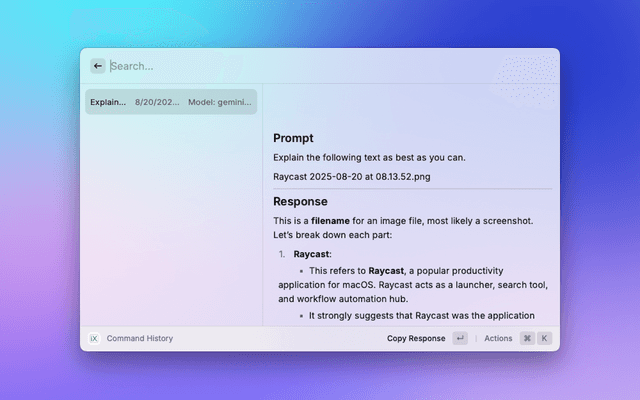Click the 'It strongly suggests' bullet line

[420, 316]
